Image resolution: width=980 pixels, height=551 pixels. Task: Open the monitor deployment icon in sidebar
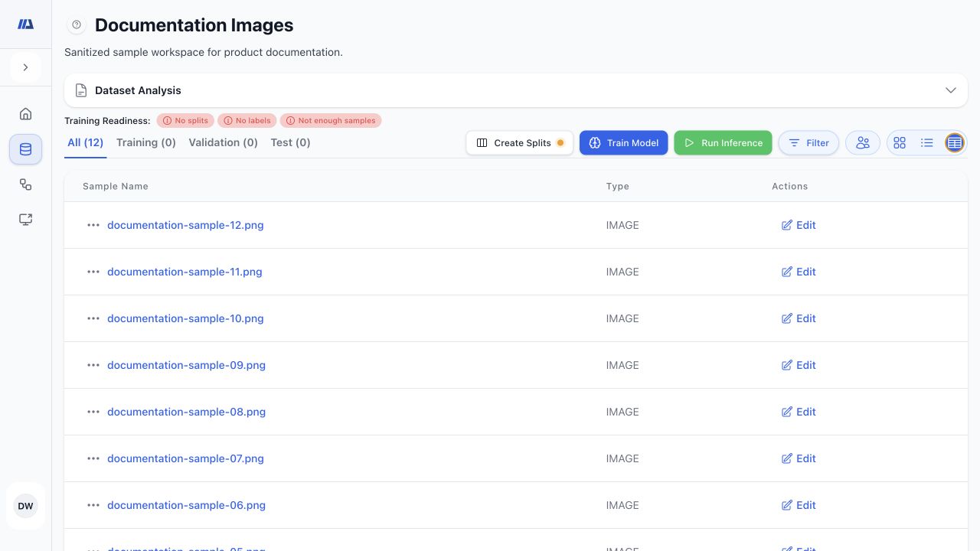(25, 220)
